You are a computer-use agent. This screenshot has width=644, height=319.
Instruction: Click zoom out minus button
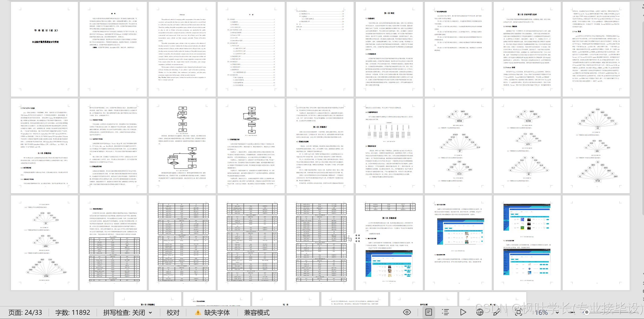(x=572, y=312)
